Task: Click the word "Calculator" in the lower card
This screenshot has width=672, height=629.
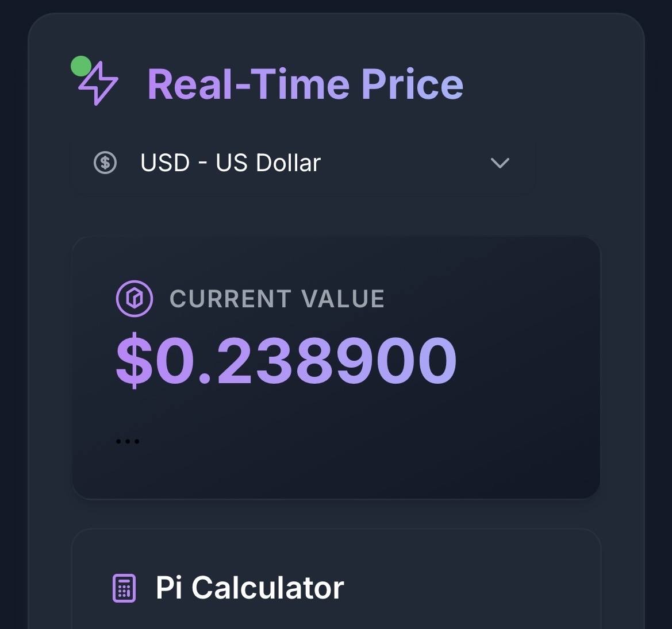Action: coord(267,588)
